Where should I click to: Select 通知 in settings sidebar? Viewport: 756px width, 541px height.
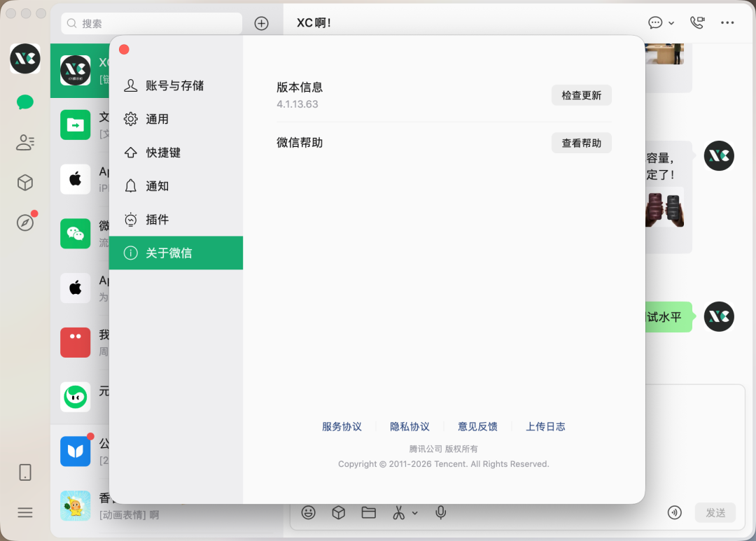pyautogui.click(x=176, y=185)
